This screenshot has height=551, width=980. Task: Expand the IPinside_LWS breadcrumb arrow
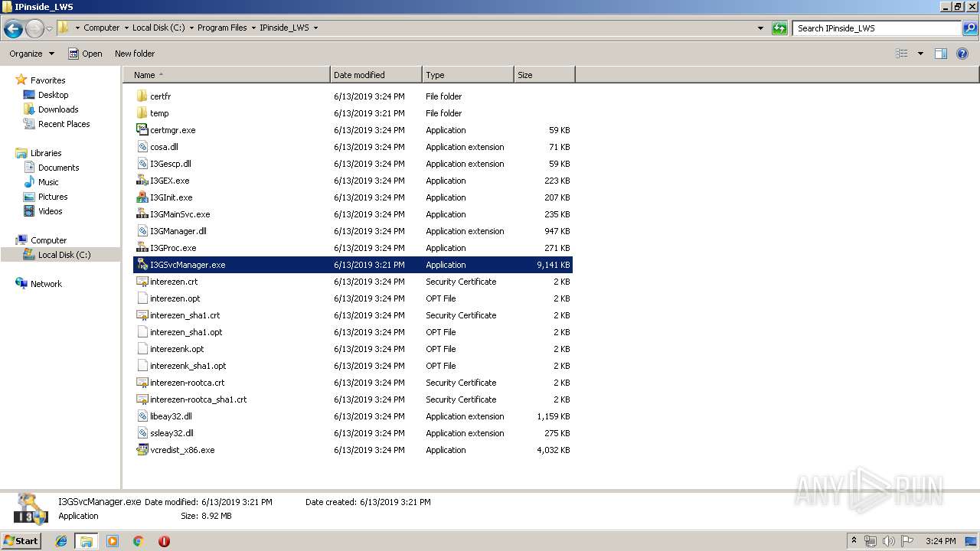point(315,28)
